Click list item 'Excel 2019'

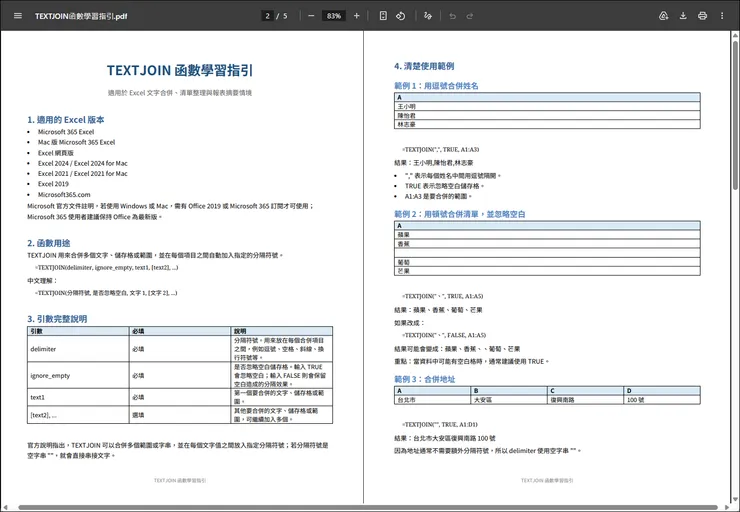pyautogui.click(x=53, y=184)
